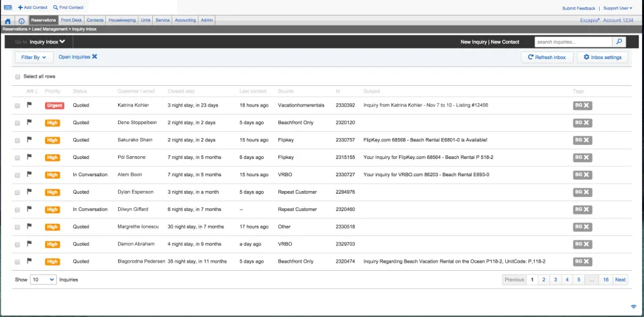
Task: Switch to the Front Desk tab
Action: (x=72, y=20)
